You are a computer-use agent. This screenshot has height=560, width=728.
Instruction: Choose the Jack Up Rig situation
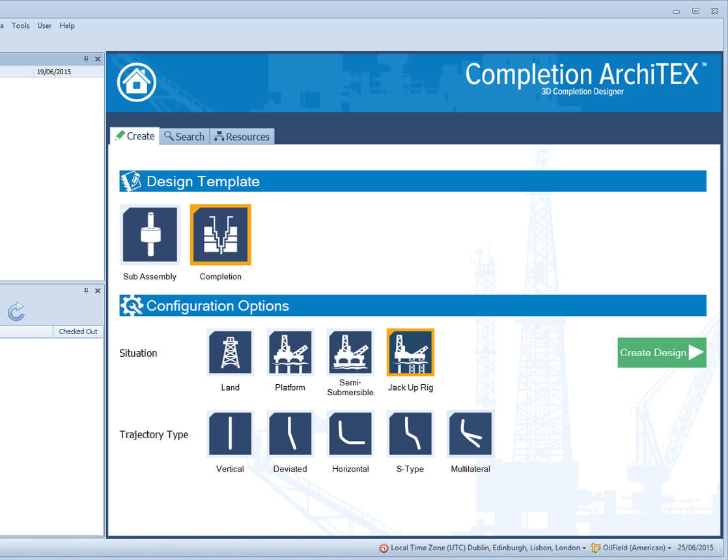(410, 352)
